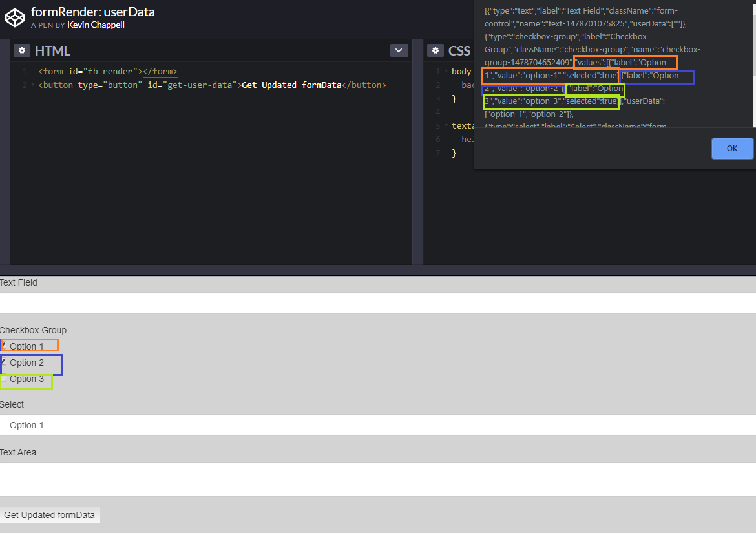The height and width of the screenshot is (533, 756).
Task: Toggle the Option 3 checkbox
Action: coord(4,379)
